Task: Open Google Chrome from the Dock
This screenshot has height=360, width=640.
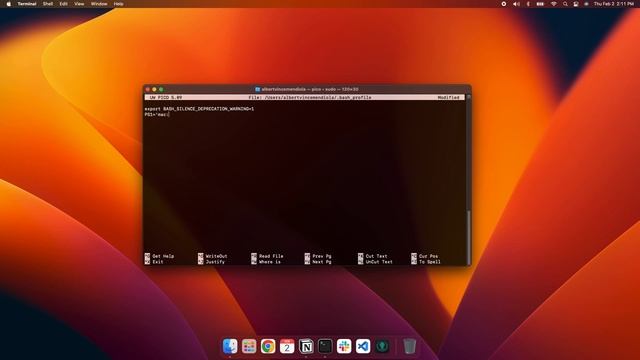Action: click(268, 346)
